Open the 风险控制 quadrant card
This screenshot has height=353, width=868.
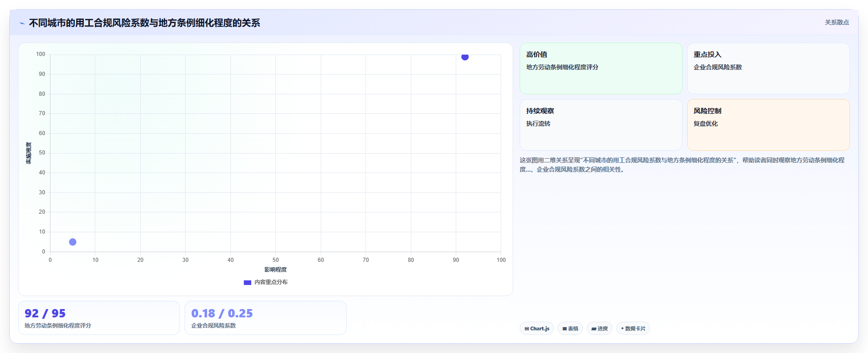click(769, 125)
